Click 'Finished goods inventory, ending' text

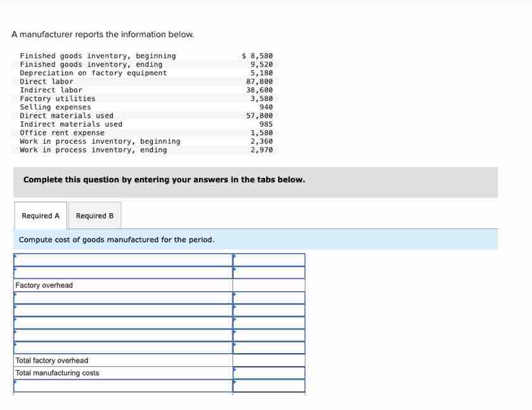click(x=91, y=65)
